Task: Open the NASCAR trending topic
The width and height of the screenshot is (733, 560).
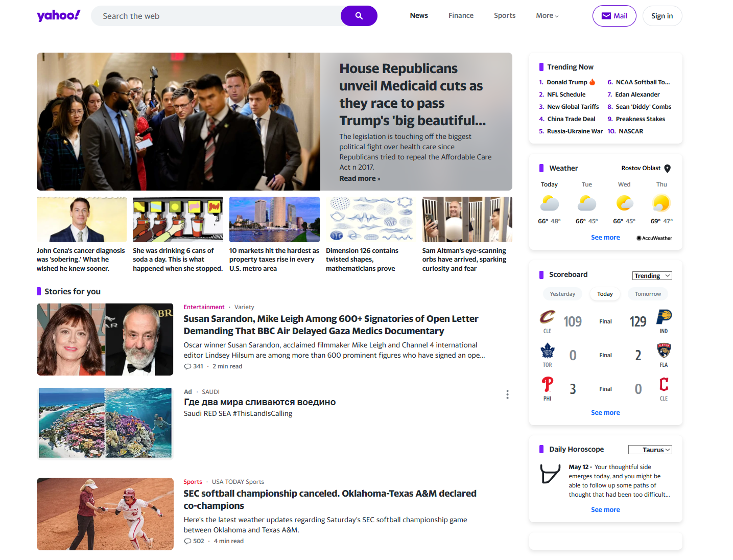Action: [x=631, y=131]
